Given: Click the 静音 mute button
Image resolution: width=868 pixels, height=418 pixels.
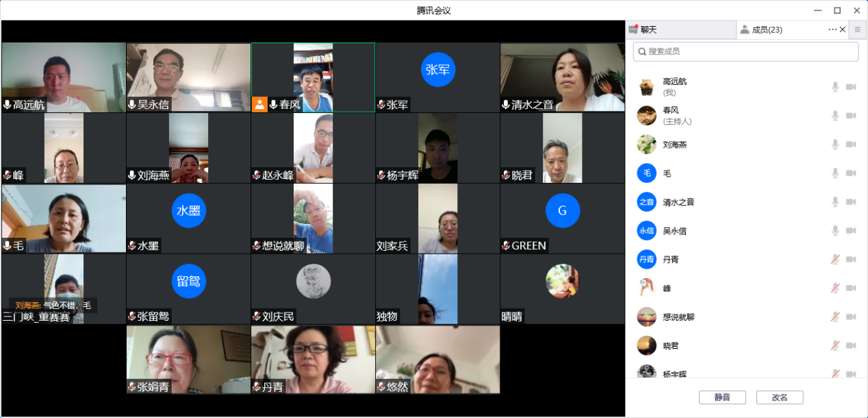Looking at the screenshot, I should [x=722, y=397].
